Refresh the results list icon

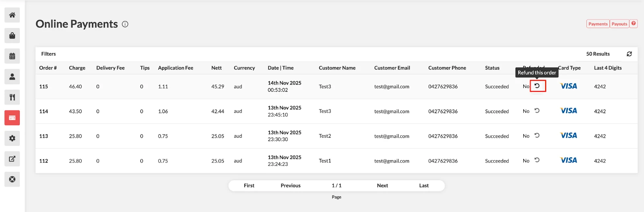[629, 54]
